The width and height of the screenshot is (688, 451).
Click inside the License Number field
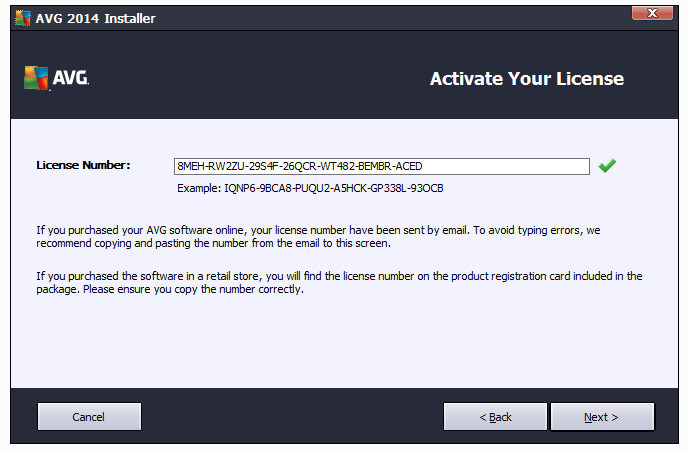click(x=381, y=166)
